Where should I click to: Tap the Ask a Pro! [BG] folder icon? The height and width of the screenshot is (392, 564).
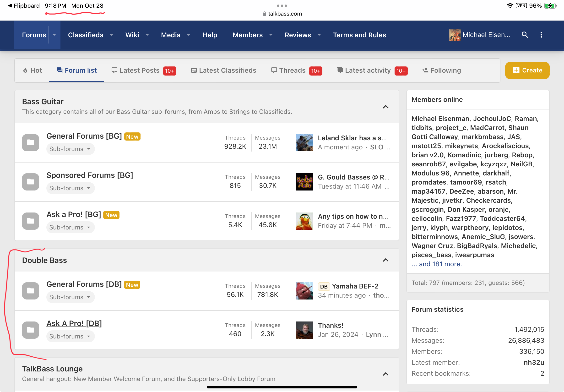(x=30, y=221)
